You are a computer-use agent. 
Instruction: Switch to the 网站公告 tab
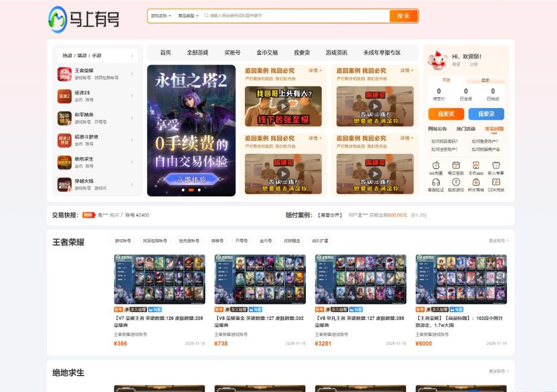tap(437, 129)
